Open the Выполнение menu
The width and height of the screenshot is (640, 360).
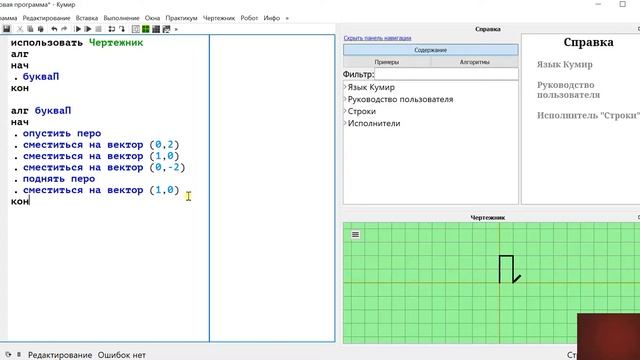pyautogui.click(x=121, y=18)
